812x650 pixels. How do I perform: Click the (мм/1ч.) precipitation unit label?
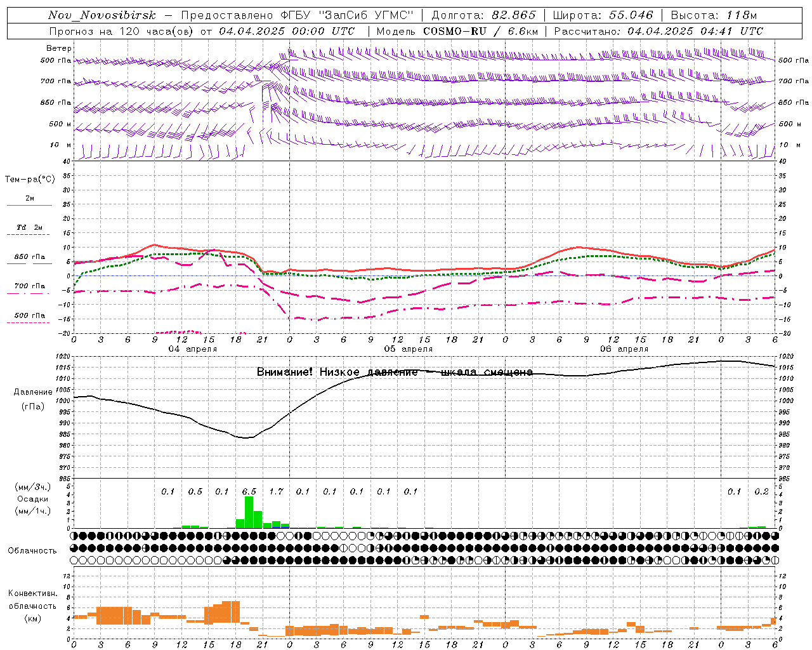click(x=32, y=511)
